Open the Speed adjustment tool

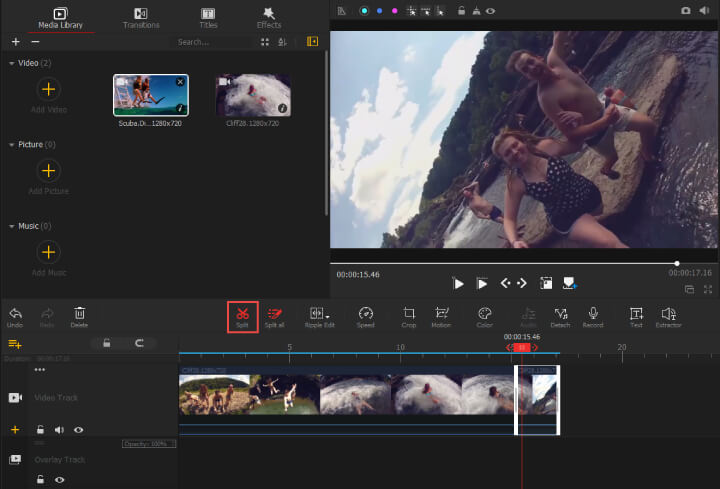coord(366,315)
